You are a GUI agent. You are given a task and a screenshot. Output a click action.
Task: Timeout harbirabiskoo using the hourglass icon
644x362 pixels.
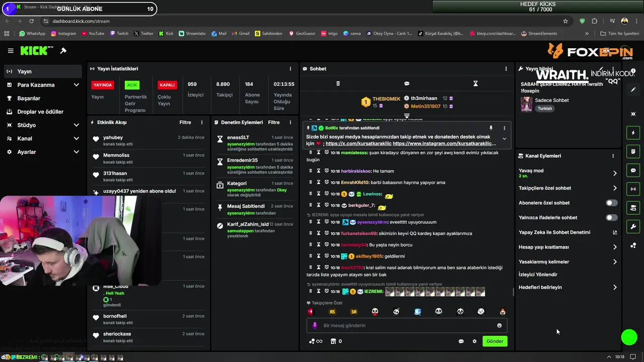coord(318,171)
